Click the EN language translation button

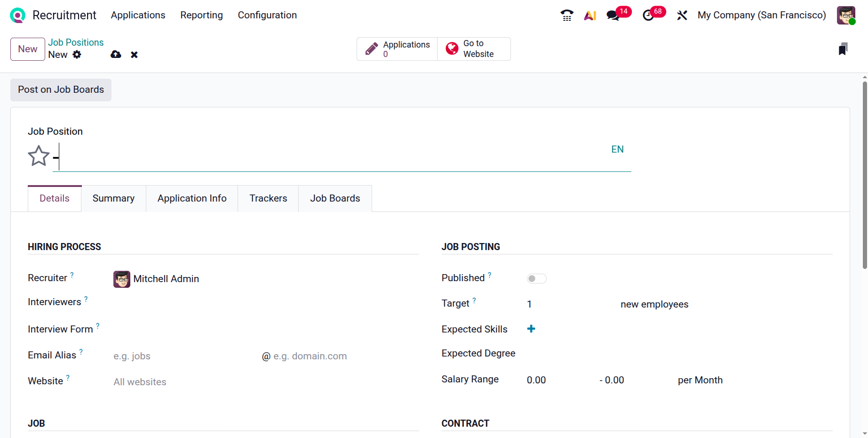(617, 149)
